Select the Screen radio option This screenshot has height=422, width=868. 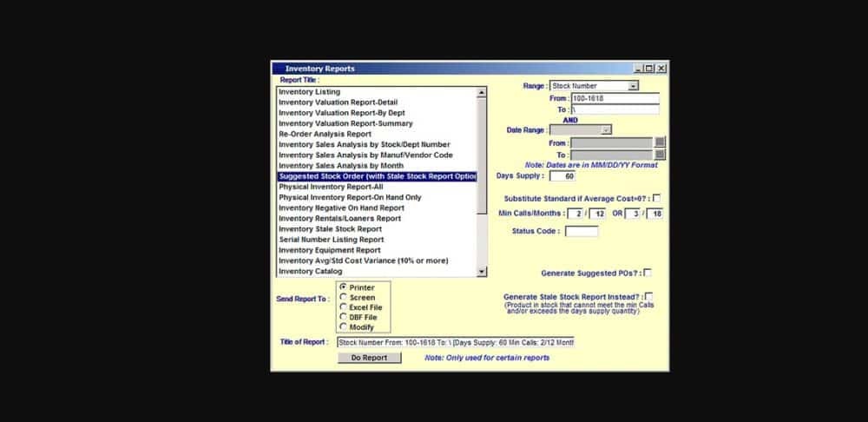point(343,297)
